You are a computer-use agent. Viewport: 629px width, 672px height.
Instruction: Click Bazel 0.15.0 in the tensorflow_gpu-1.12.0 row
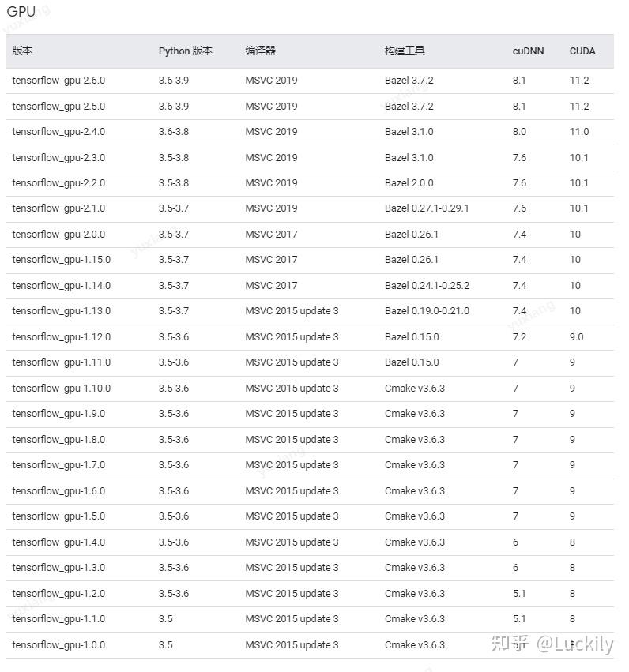pyautogui.click(x=412, y=337)
